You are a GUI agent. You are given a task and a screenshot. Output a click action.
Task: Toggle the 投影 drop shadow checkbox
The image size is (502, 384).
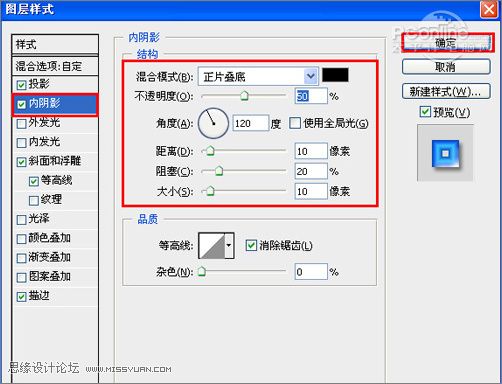(21, 85)
